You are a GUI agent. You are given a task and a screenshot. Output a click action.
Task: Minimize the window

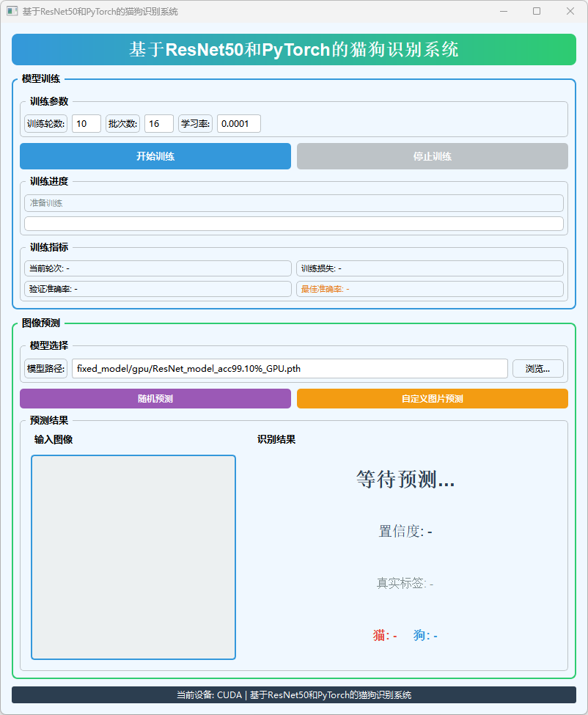504,11
